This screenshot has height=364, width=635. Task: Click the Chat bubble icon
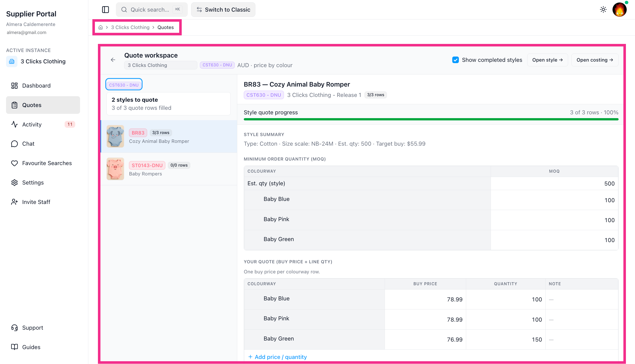pos(14,144)
